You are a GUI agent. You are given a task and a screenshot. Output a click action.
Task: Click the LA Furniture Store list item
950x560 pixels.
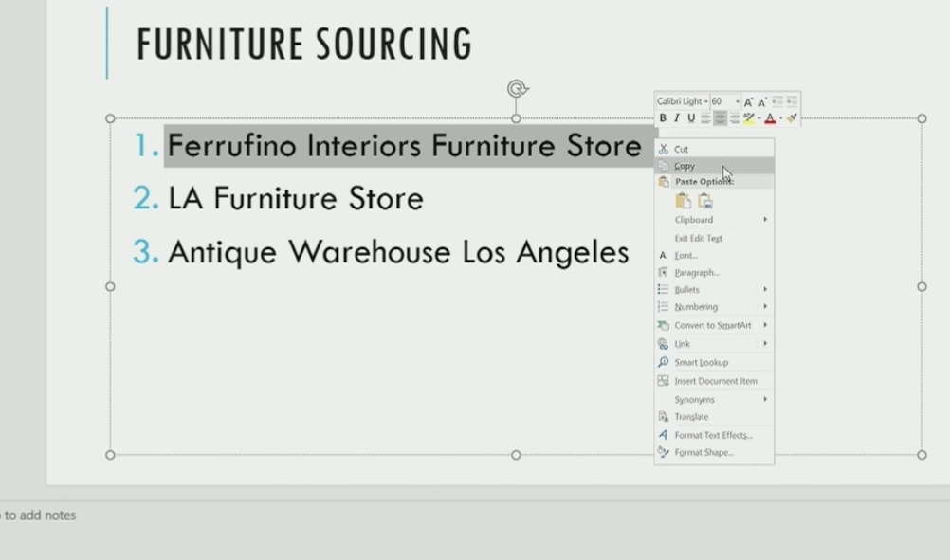(x=296, y=199)
